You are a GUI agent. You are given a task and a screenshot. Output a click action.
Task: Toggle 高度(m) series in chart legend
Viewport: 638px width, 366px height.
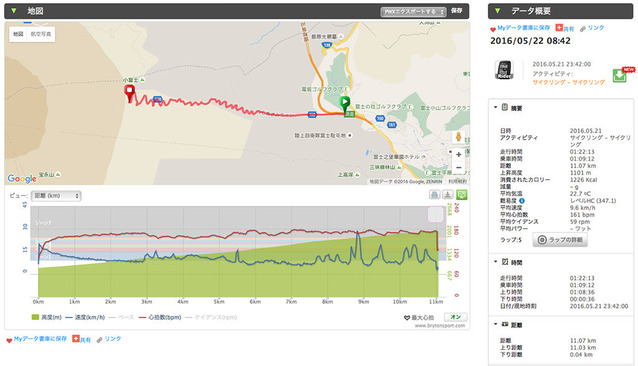point(46,317)
